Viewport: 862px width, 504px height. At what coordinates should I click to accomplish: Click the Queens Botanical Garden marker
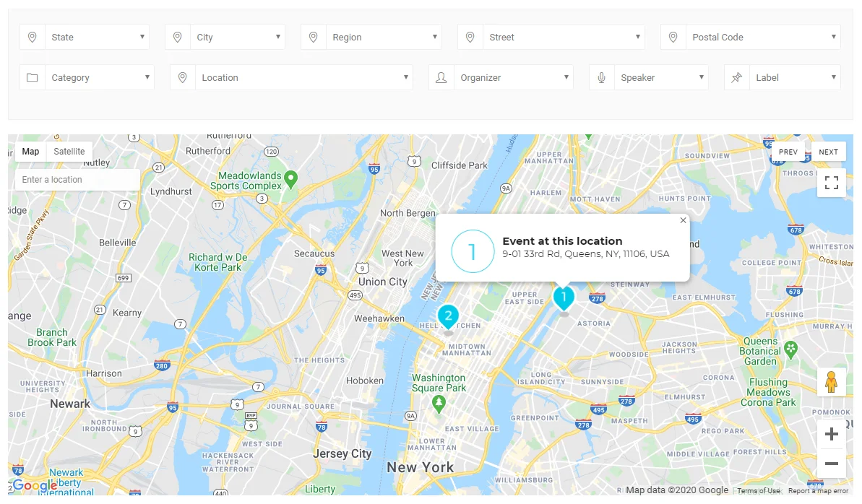pos(791,349)
